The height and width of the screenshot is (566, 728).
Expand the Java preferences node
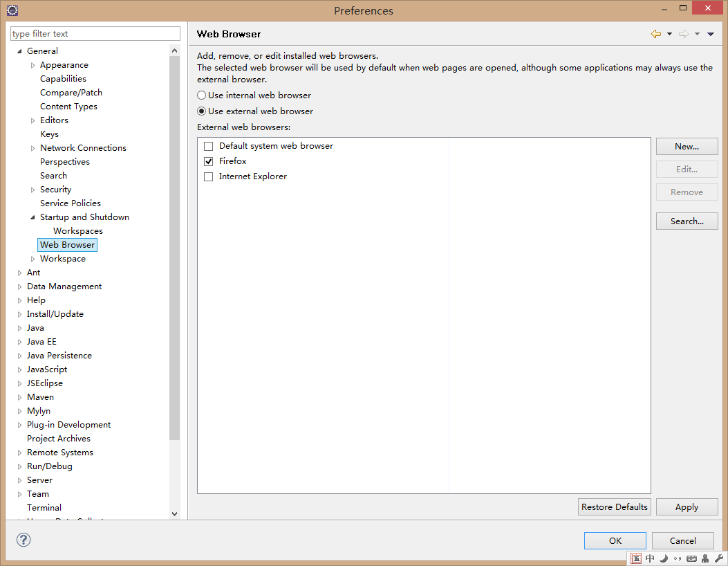[20, 328]
